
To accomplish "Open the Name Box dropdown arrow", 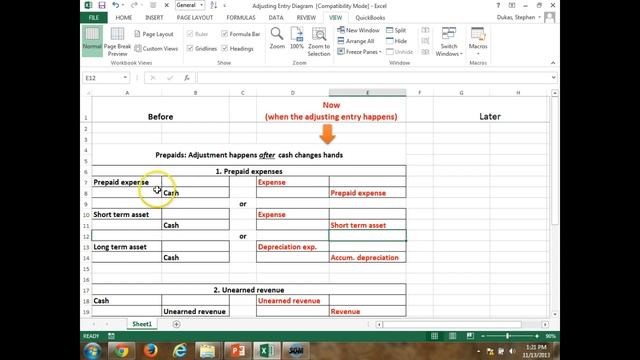I will (125, 78).
